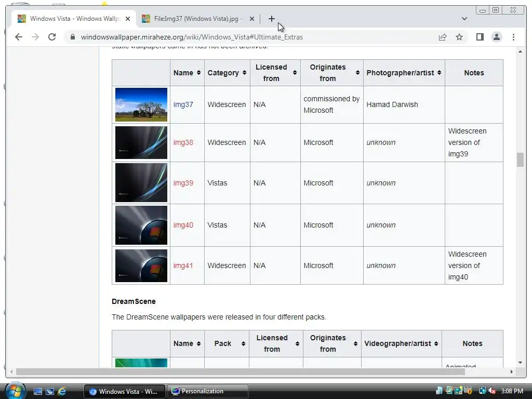Click the 3:08 PM clock
The height and width of the screenshot is (399, 532).
click(512, 391)
